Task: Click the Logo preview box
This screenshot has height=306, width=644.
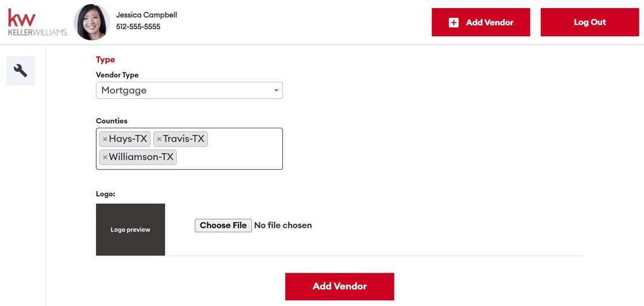Action: pyautogui.click(x=131, y=229)
